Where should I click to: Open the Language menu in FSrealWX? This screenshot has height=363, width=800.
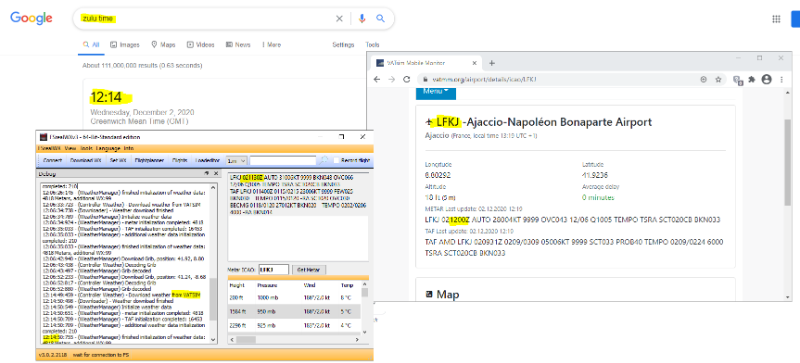point(108,148)
